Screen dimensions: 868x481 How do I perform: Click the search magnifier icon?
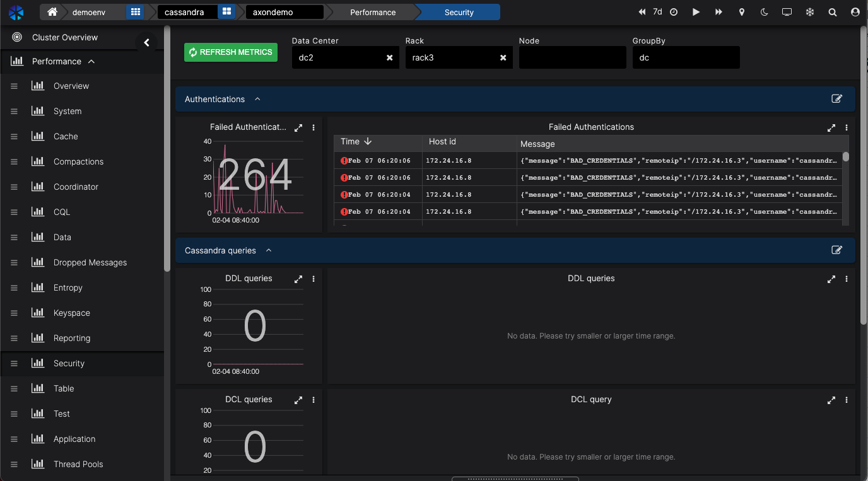point(833,12)
